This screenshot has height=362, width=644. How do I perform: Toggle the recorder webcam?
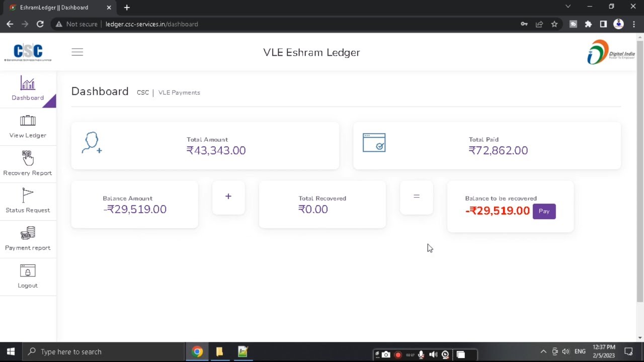445,355
